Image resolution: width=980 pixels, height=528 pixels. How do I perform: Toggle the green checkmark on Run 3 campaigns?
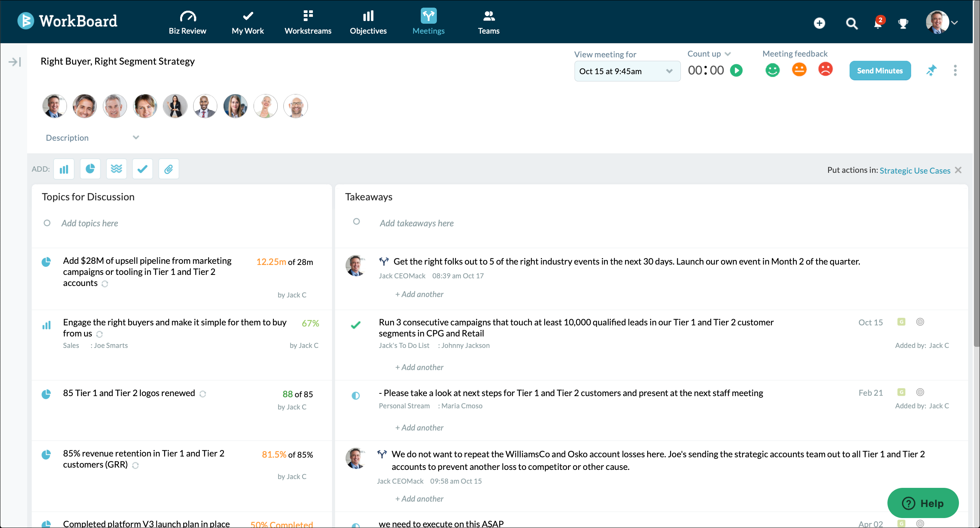[x=356, y=325]
